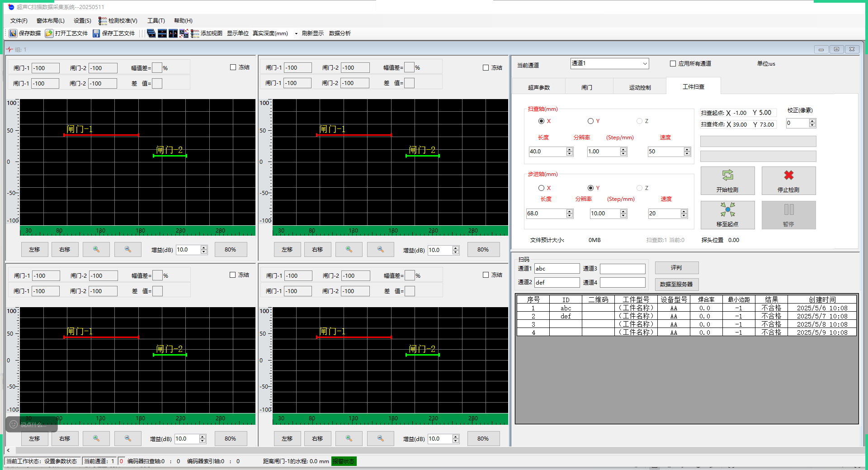This screenshot has height=470, width=868.
Task: Select X radio for 扫查轴
Action: click(x=541, y=121)
